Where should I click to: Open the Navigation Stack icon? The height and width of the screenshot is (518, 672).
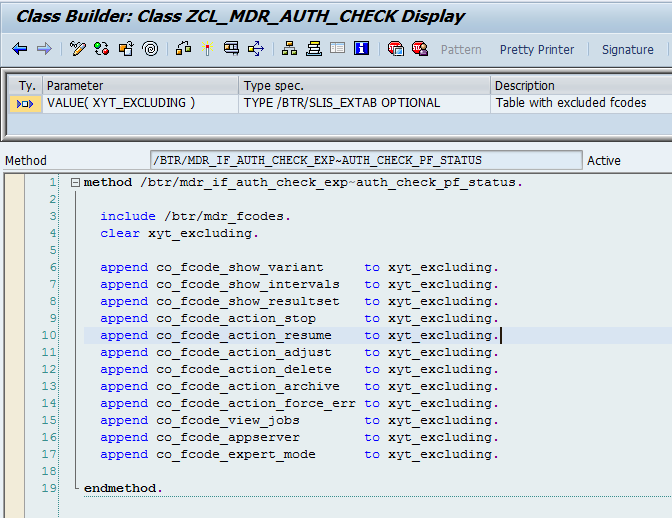(x=314, y=49)
